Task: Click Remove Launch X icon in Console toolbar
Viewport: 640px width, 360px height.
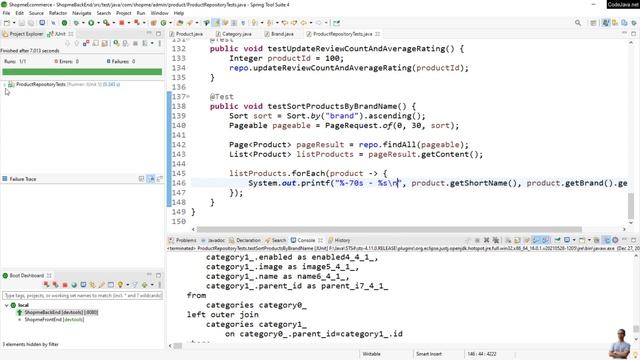Action: click(x=487, y=240)
